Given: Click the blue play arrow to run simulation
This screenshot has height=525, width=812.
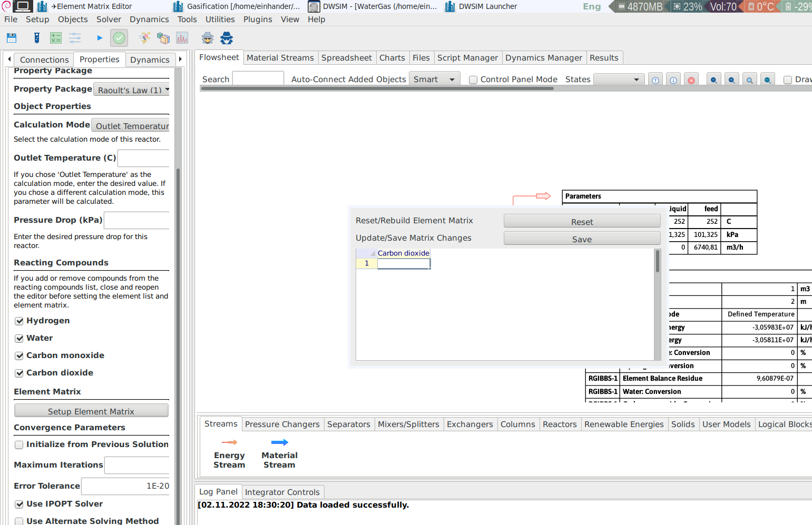Looking at the screenshot, I should click(x=100, y=37).
